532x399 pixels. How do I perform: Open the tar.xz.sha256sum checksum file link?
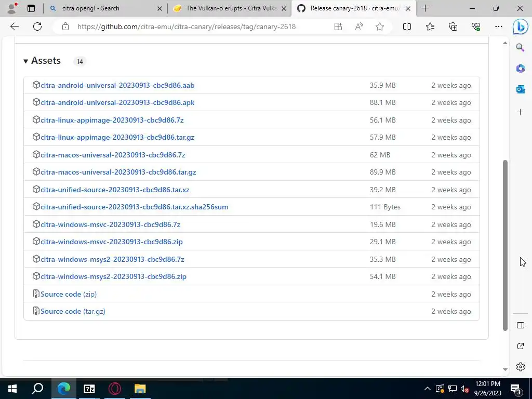[x=135, y=207]
